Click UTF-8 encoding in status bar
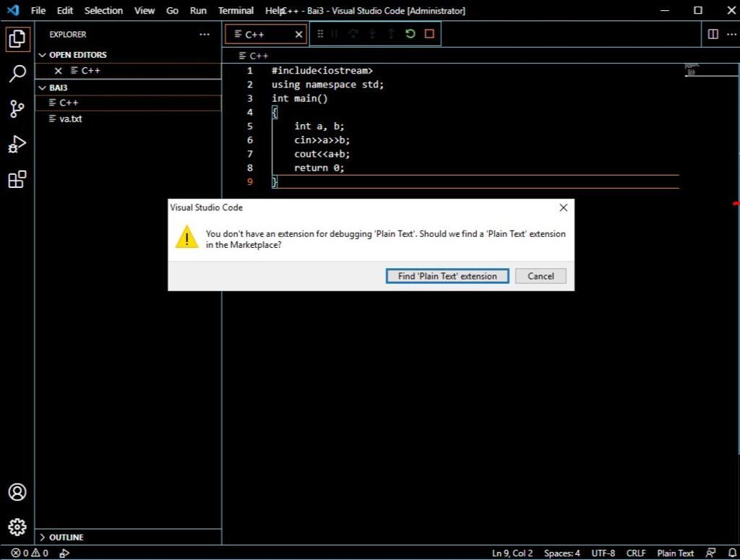This screenshot has width=740, height=560. coord(603,553)
